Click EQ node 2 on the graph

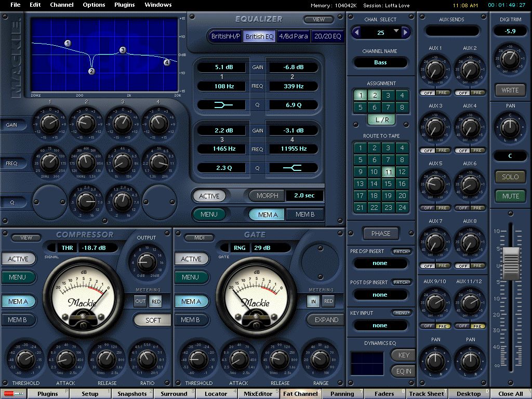click(x=91, y=71)
